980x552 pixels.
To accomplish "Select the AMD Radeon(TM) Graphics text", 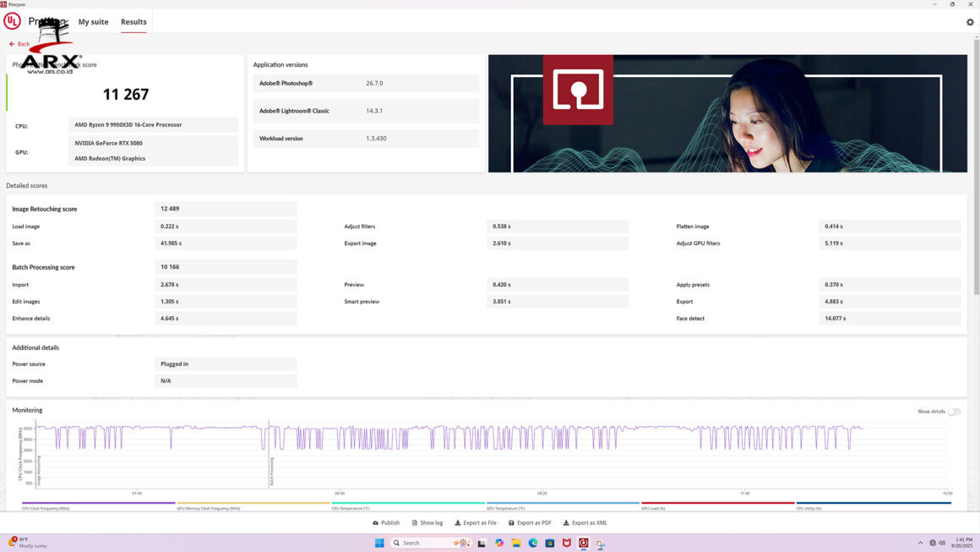I will coord(110,159).
